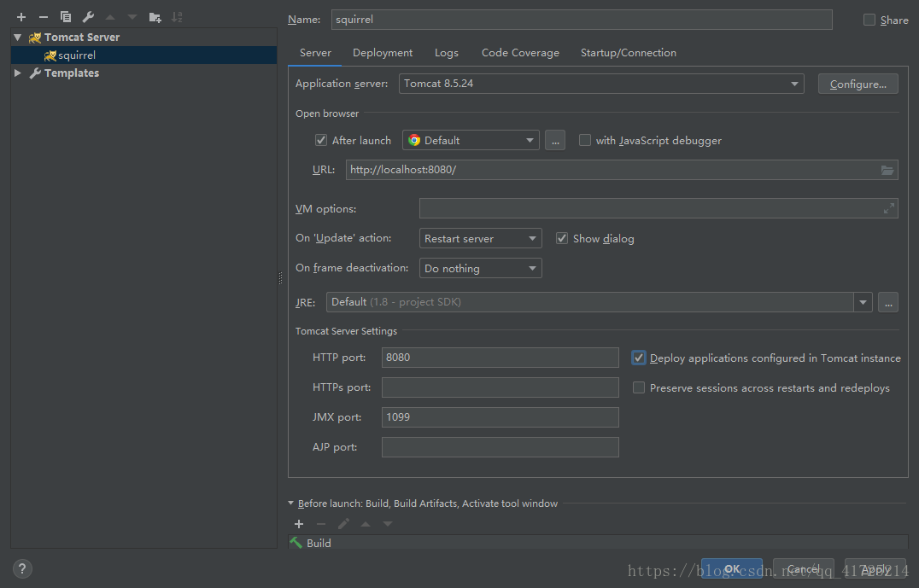Click the Cancel button
The width and height of the screenshot is (919, 588).
pos(804,568)
